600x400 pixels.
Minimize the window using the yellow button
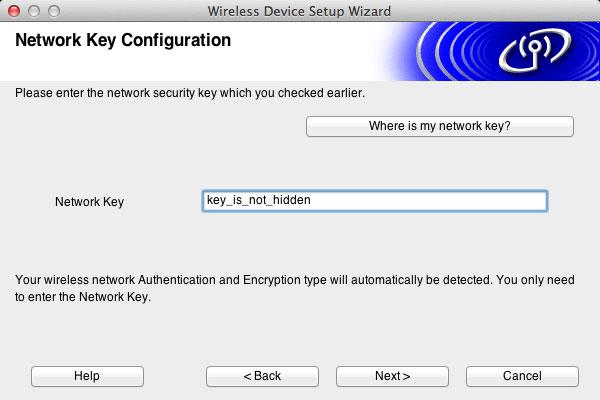click(x=34, y=11)
